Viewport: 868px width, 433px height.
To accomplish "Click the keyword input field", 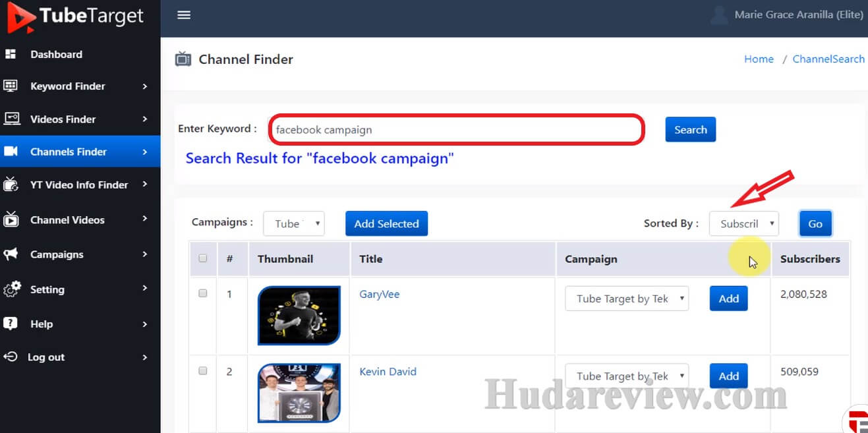I will click(456, 130).
